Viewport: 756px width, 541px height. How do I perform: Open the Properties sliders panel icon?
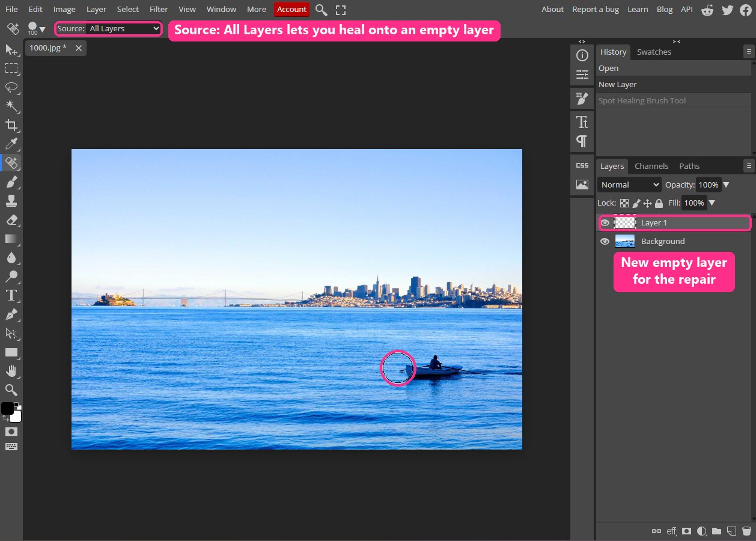coord(582,75)
